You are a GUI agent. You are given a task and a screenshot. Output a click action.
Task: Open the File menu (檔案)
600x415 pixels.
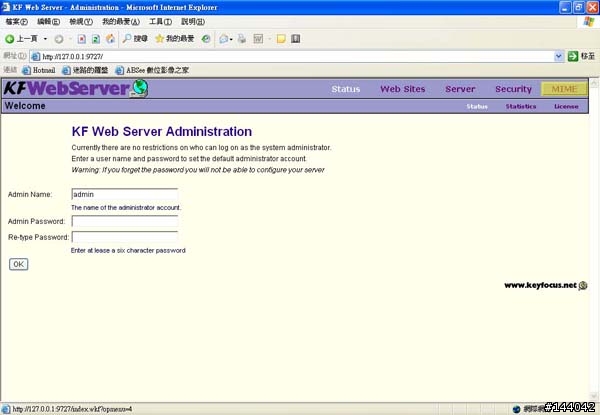[x=16, y=22]
